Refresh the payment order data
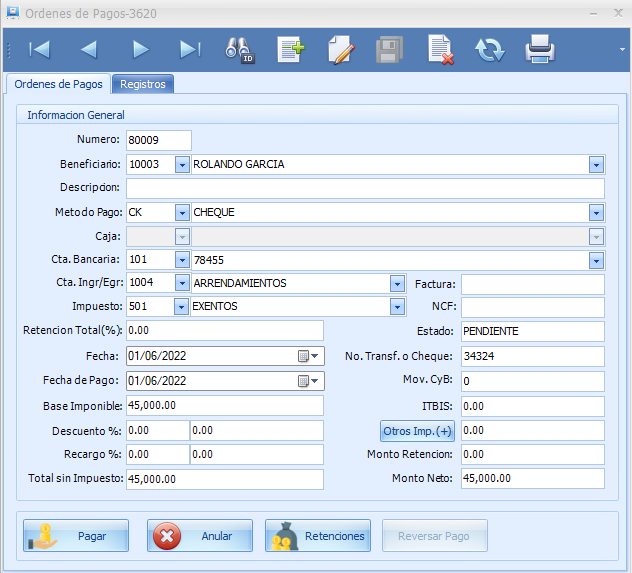Screen dimensions: 632x573 pos(490,49)
